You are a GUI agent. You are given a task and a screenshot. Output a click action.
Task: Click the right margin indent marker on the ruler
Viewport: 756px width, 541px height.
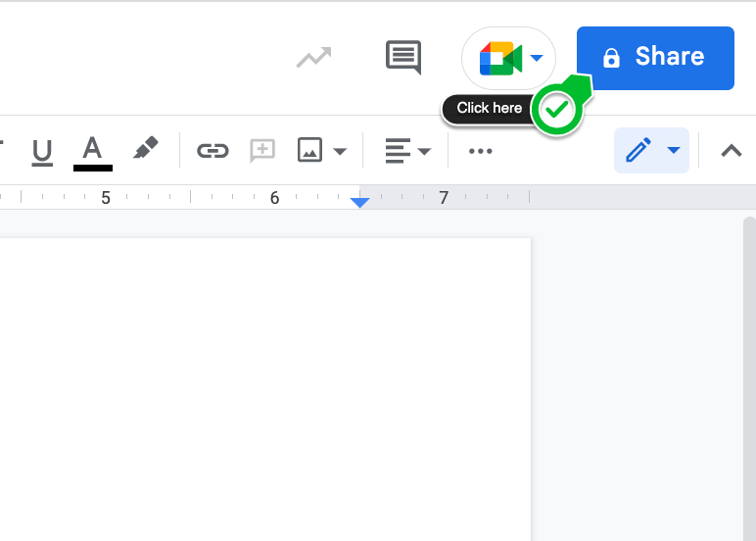(x=359, y=202)
